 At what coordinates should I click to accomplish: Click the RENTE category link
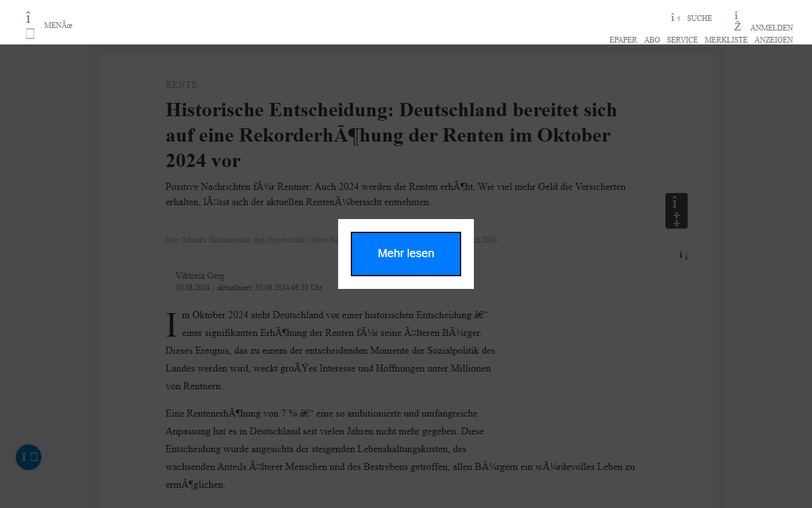coord(181,84)
